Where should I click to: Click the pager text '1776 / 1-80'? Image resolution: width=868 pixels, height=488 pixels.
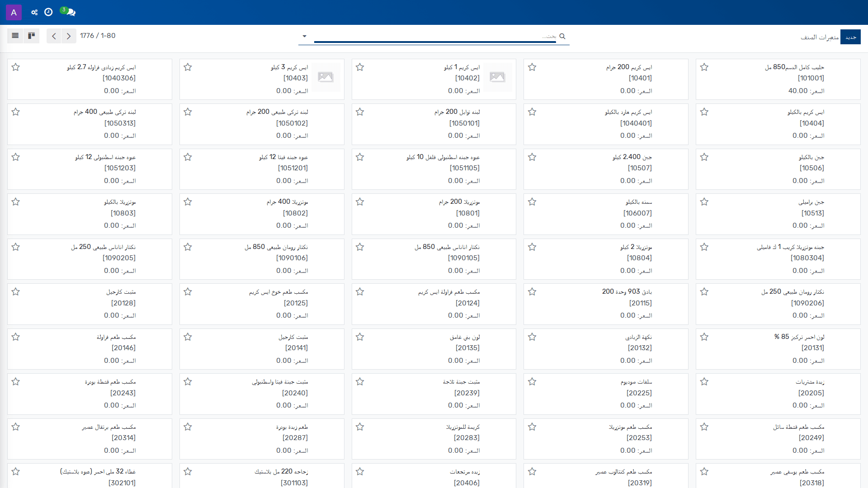point(98,36)
